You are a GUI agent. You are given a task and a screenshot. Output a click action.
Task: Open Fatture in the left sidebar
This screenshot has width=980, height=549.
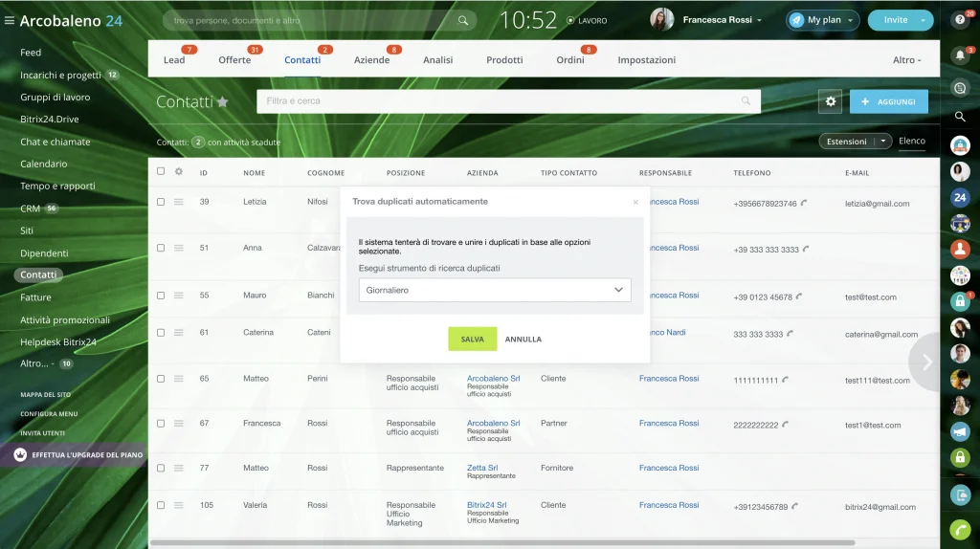pos(35,297)
